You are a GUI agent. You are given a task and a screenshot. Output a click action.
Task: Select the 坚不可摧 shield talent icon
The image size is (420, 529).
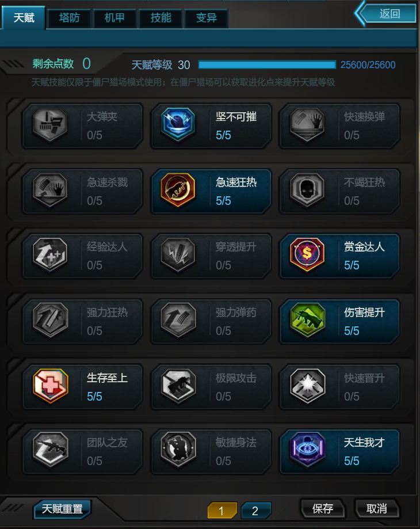(x=178, y=124)
